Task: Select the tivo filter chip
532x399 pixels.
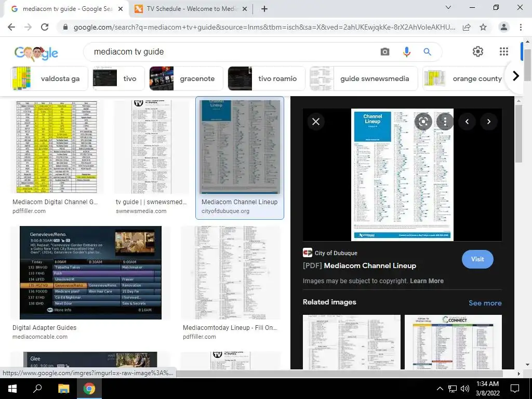Action: tap(119, 78)
